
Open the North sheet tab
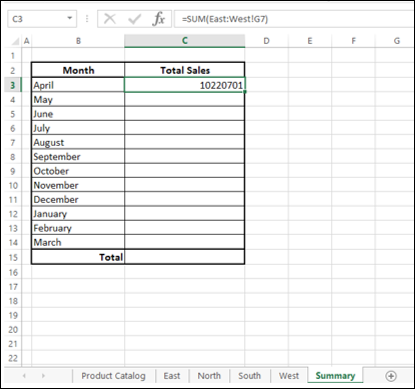[x=209, y=376]
